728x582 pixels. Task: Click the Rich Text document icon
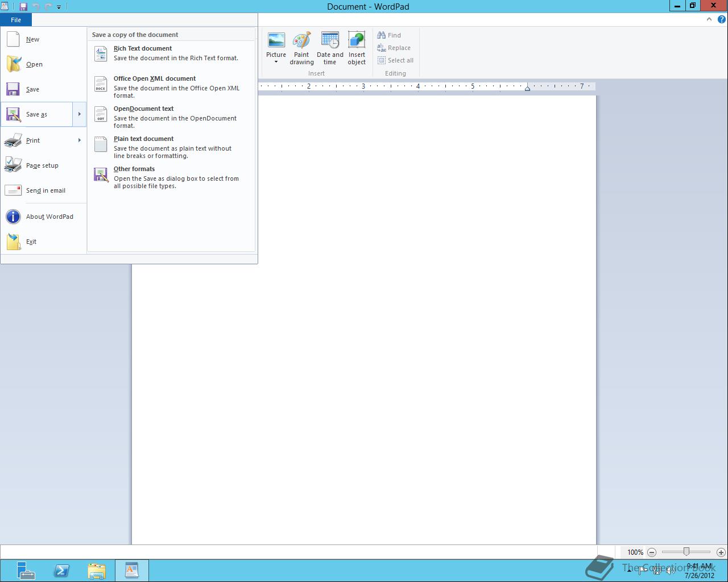[101, 53]
